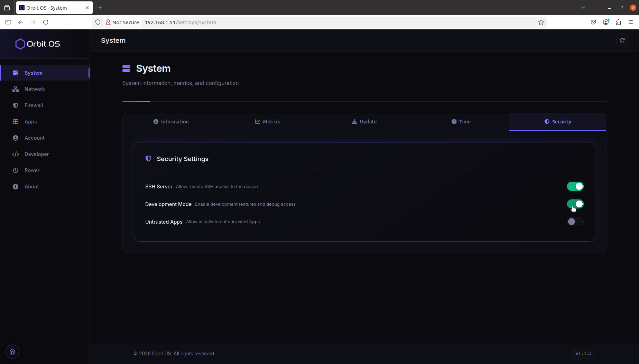Screen dimensions: 639x364
Task: Click 'Allow remote SSH access to the device' text
Action: pyautogui.click(x=217, y=186)
